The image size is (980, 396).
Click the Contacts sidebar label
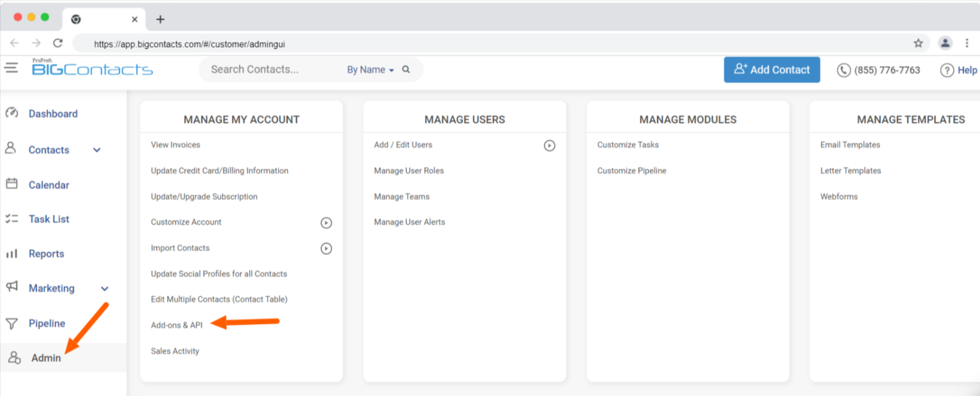click(49, 150)
